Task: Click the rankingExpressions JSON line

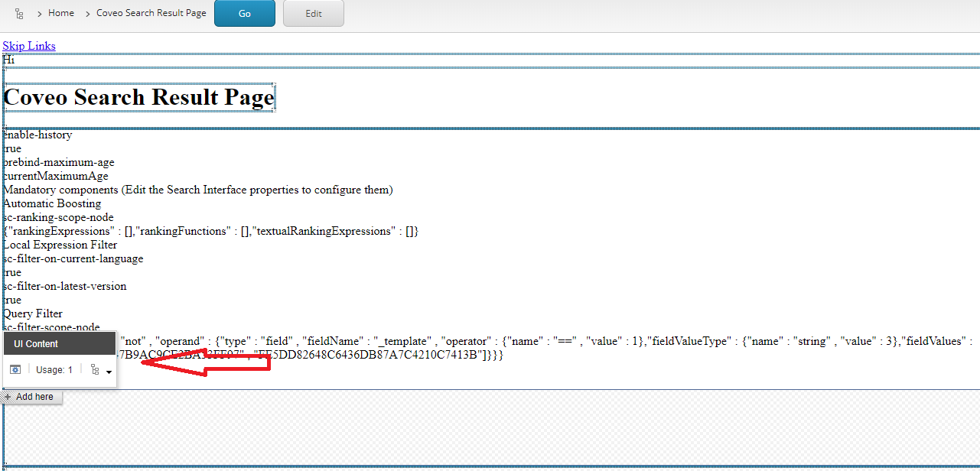Action: (211, 231)
